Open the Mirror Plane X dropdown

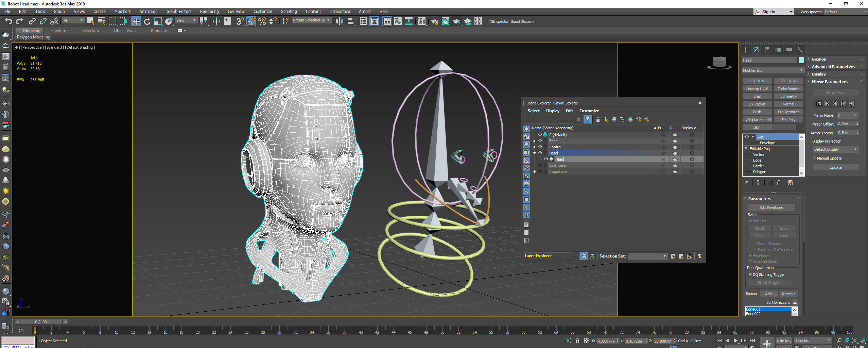click(x=847, y=115)
